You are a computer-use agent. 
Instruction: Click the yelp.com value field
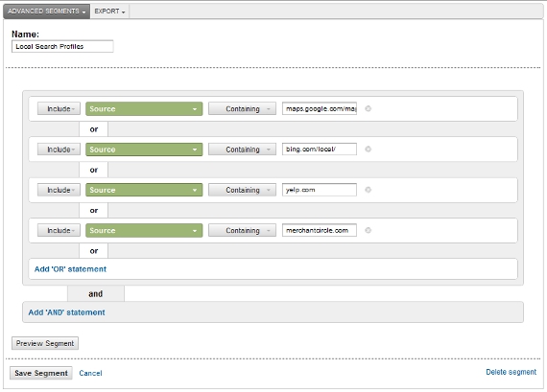(x=320, y=190)
